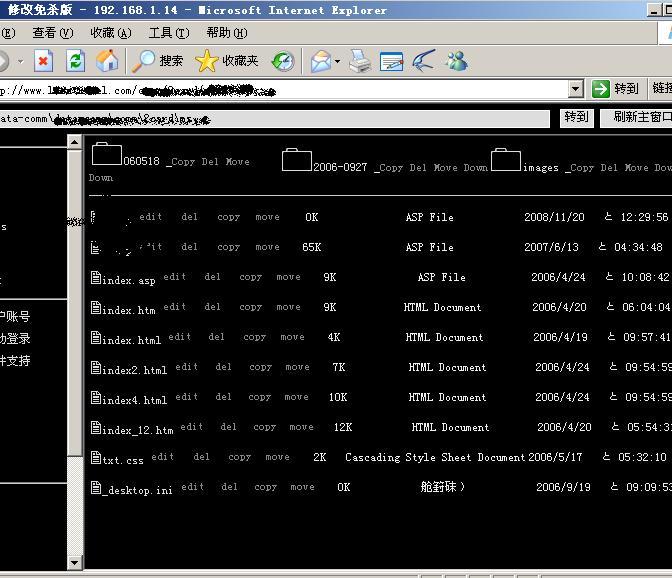The width and height of the screenshot is (672, 578).
Task: Open the 查看(V) menu
Action: (x=52, y=32)
